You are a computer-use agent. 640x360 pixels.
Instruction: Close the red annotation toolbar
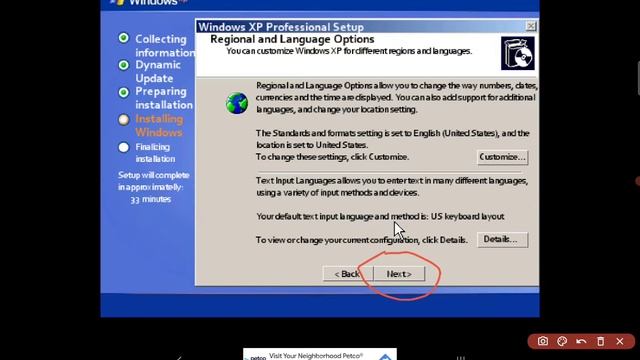(620, 341)
